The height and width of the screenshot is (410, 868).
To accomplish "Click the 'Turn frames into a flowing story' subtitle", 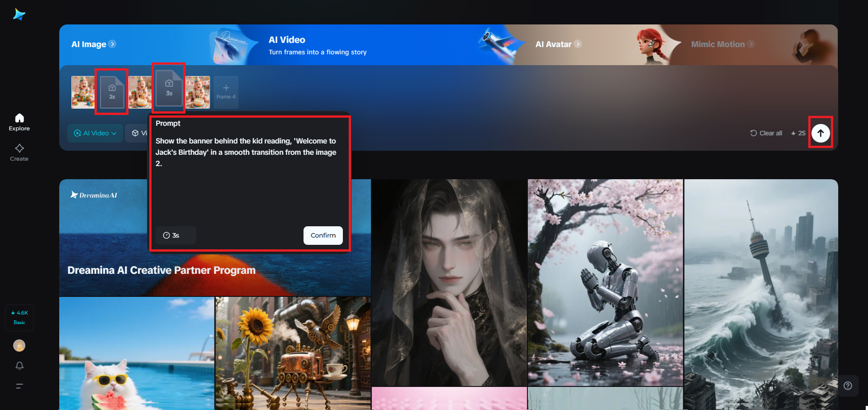I will coord(318,52).
